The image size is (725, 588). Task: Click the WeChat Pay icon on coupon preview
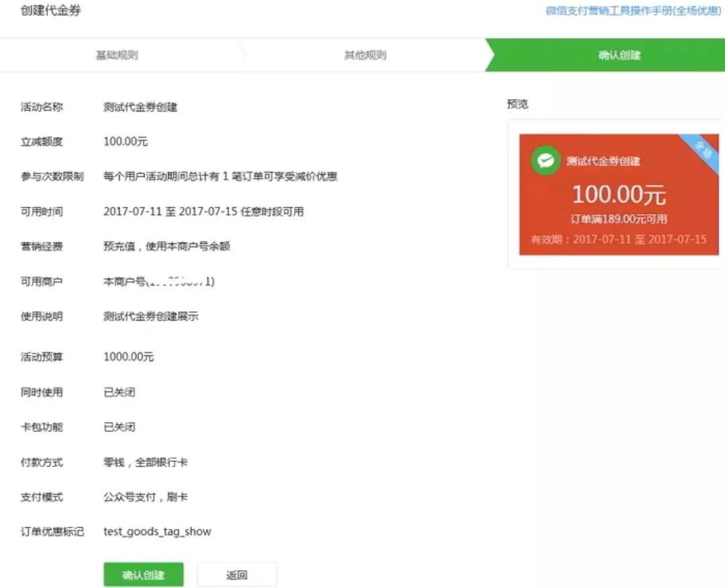[x=546, y=160]
